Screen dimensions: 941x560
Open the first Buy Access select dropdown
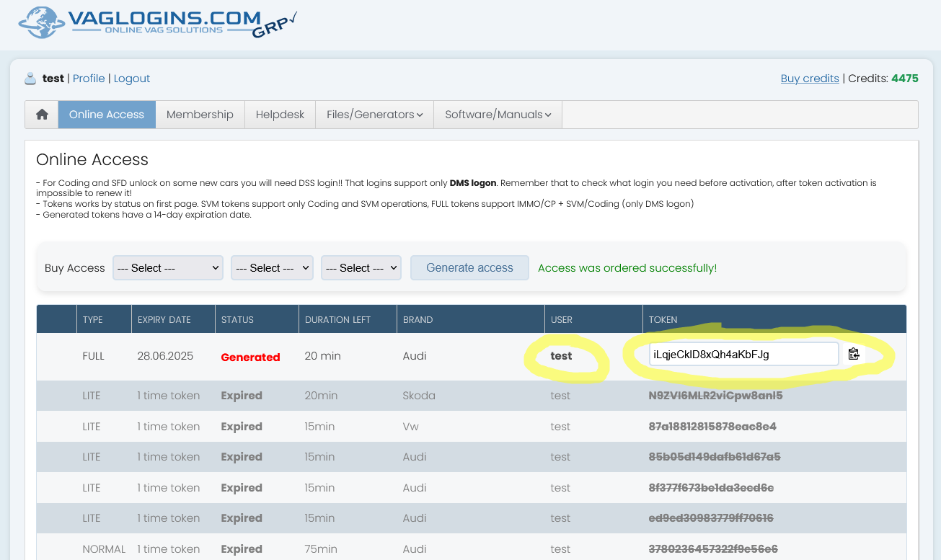[167, 268]
